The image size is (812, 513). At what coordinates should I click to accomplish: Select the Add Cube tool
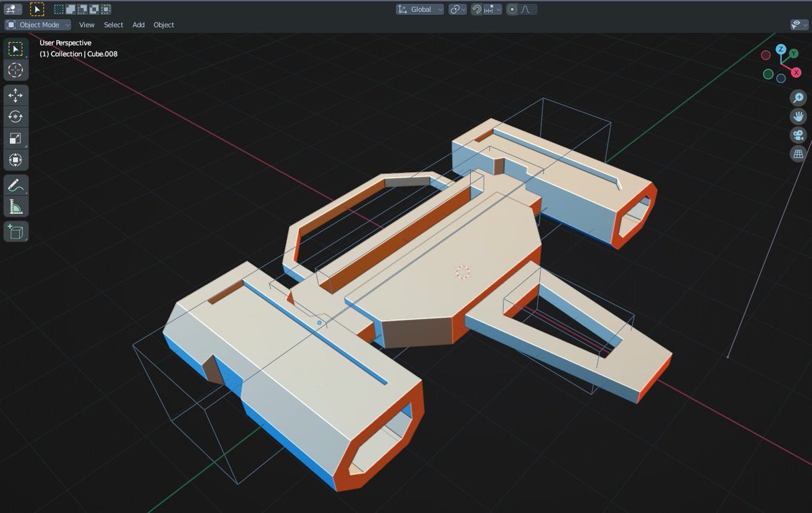click(x=15, y=231)
